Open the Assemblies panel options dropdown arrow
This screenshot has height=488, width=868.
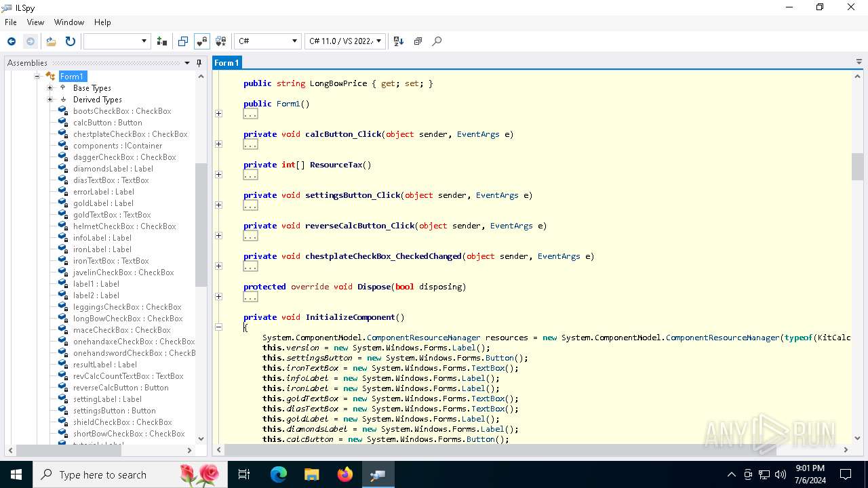click(187, 63)
